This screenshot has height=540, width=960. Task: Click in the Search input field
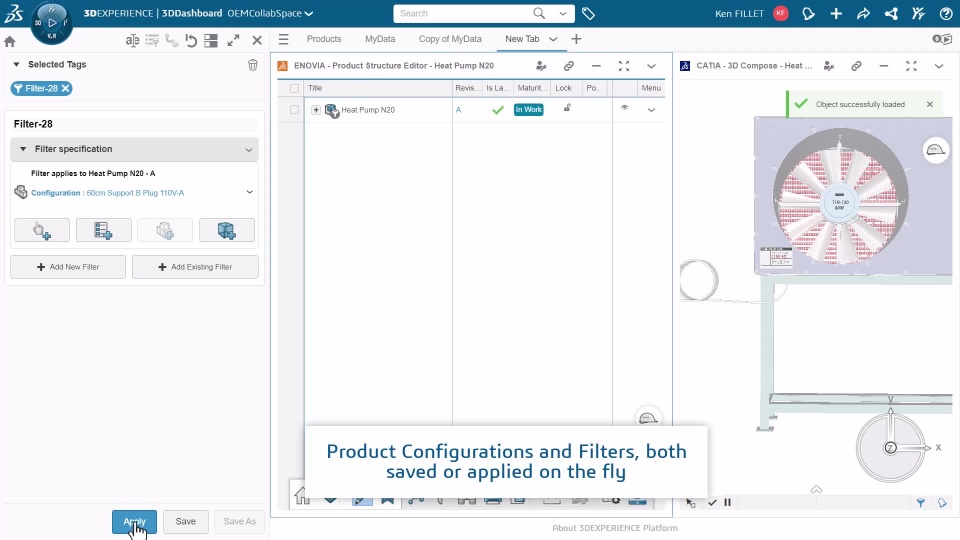462,13
